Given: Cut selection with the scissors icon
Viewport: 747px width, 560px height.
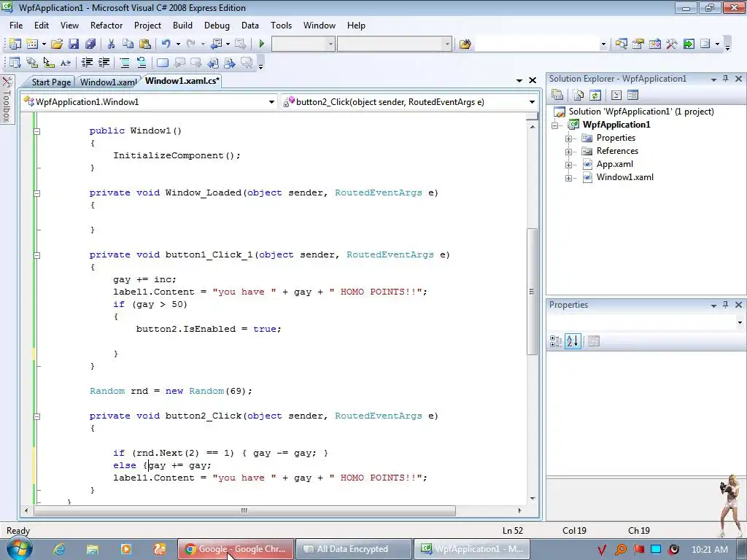Looking at the screenshot, I should point(111,44).
